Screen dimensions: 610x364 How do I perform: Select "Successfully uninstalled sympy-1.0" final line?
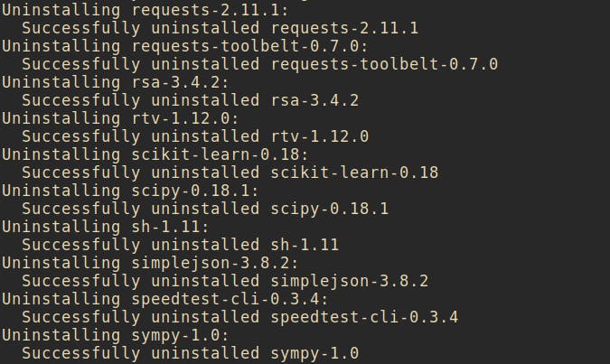[x=190, y=352]
